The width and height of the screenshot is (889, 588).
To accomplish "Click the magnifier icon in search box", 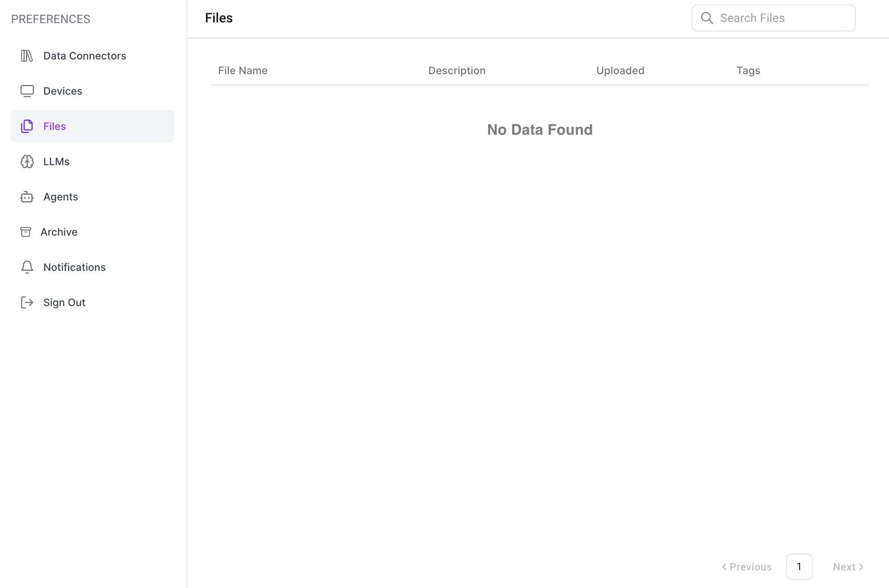I will [x=707, y=18].
